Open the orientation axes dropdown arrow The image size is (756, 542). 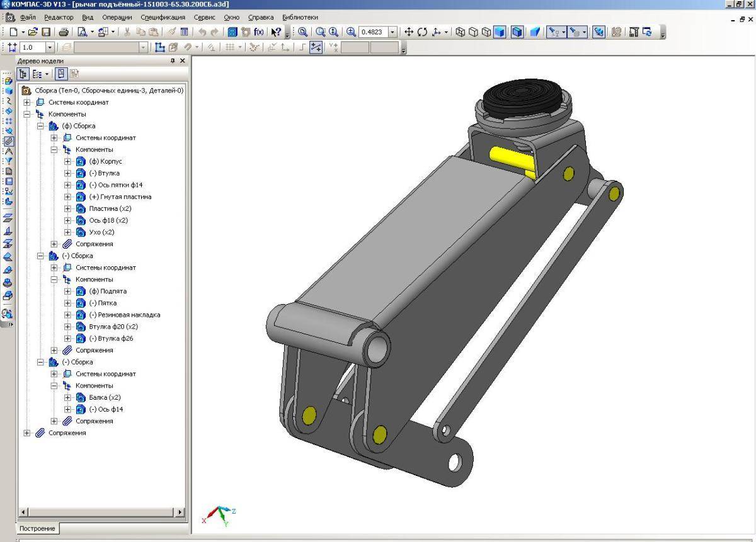(446, 31)
